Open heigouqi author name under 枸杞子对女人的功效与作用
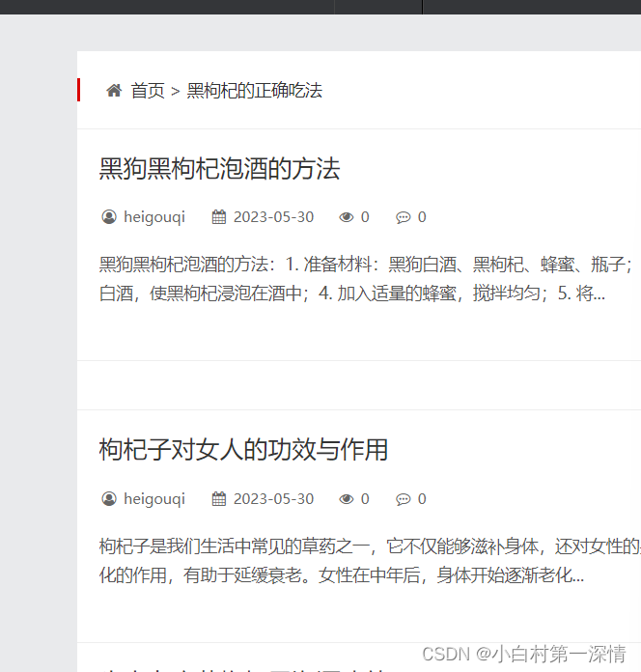The height and width of the screenshot is (672, 641). click(153, 499)
